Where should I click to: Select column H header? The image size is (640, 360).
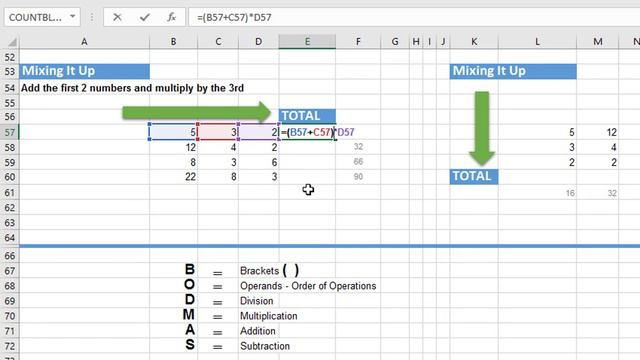coord(416,42)
